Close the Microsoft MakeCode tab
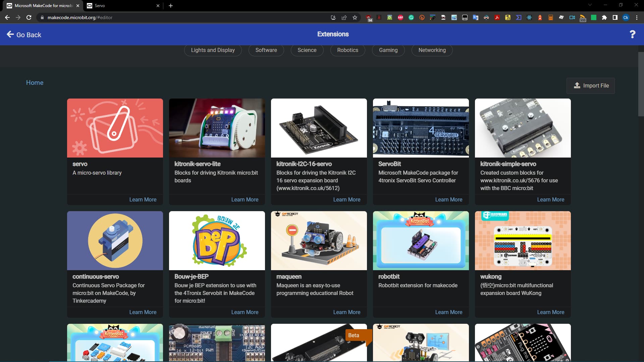This screenshot has width=644, height=362. [x=78, y=6]
